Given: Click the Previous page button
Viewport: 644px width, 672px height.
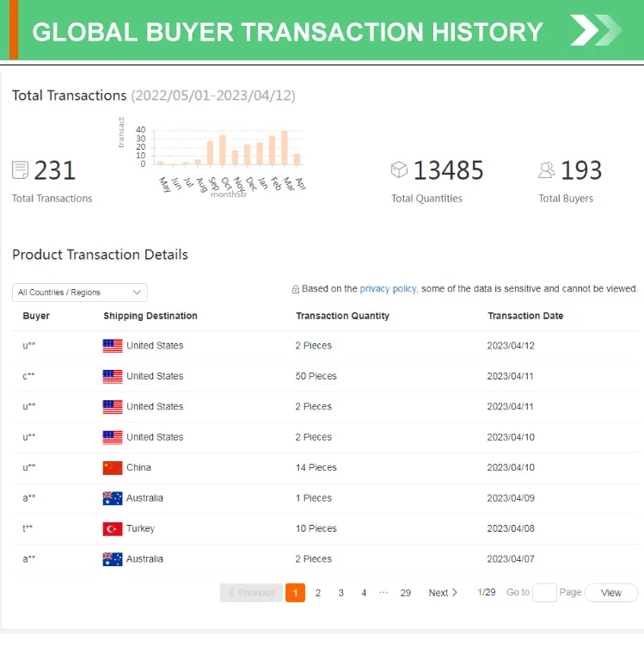Looking at the screenshot, I should pos(252,593).
